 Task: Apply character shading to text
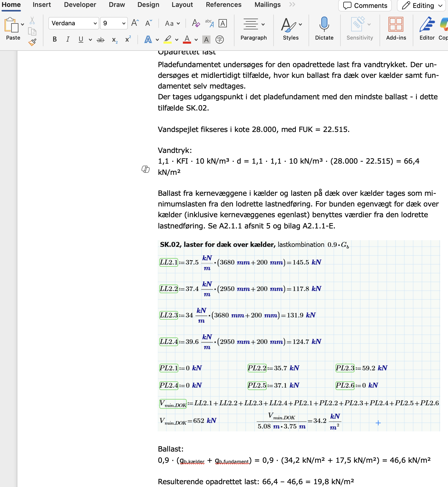click(206, 40)
